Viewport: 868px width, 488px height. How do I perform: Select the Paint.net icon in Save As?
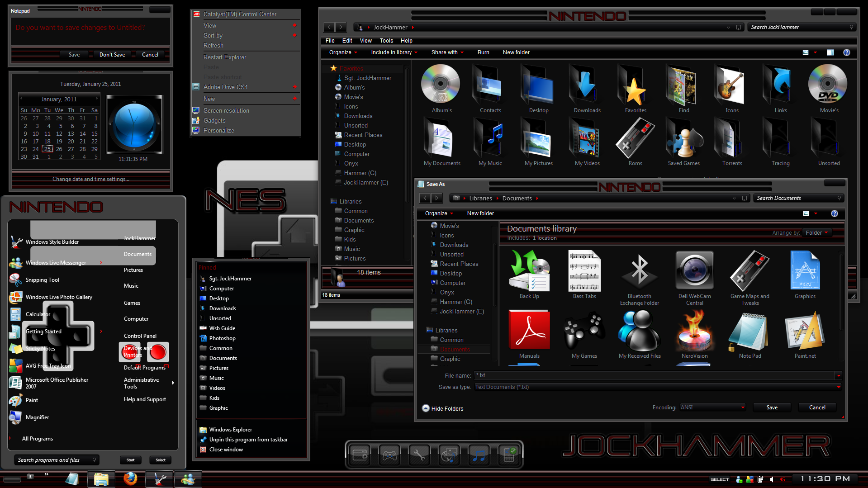[805, 330]
